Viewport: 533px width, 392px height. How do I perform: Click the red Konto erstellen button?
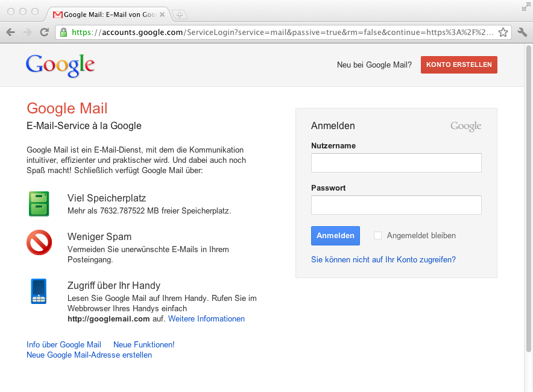[459, 65]
